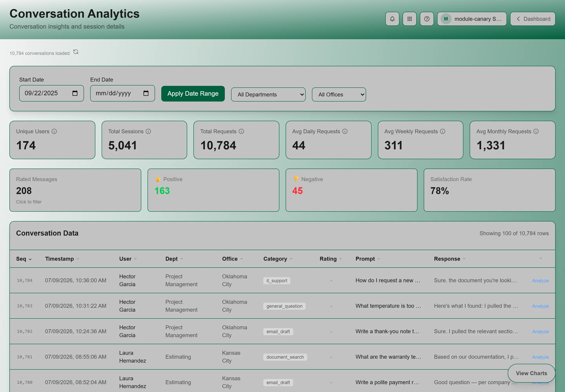Open the End Date calendar picker

[146, 93]
